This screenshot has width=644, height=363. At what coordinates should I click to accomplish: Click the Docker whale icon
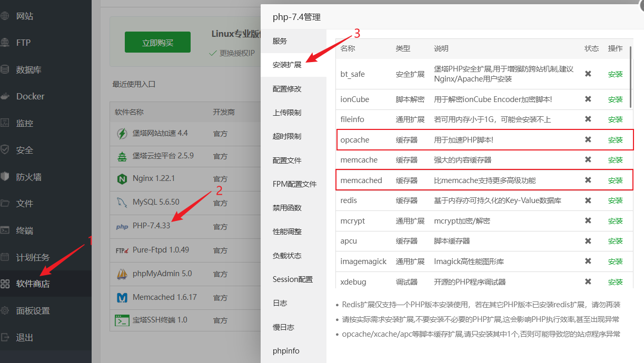point(5,96)
